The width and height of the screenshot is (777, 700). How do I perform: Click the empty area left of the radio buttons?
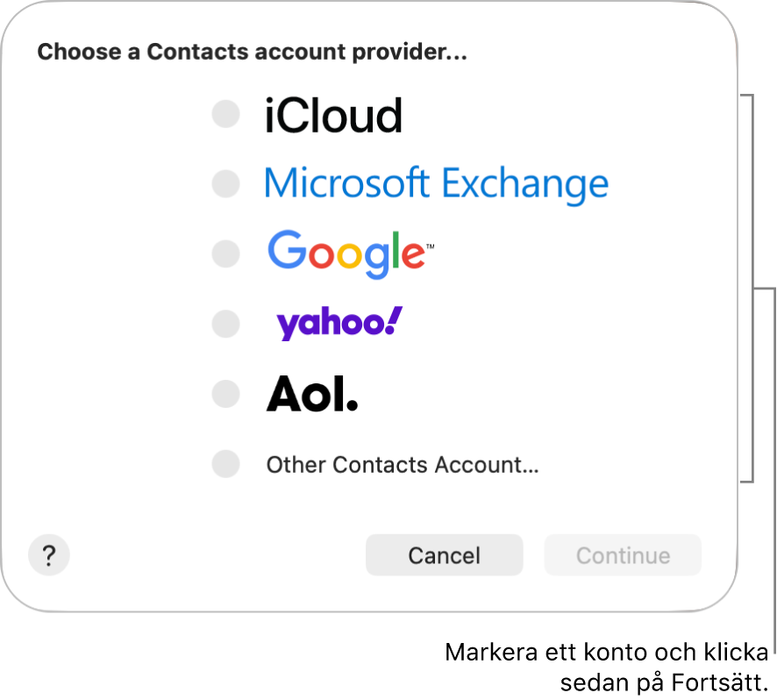114,289
